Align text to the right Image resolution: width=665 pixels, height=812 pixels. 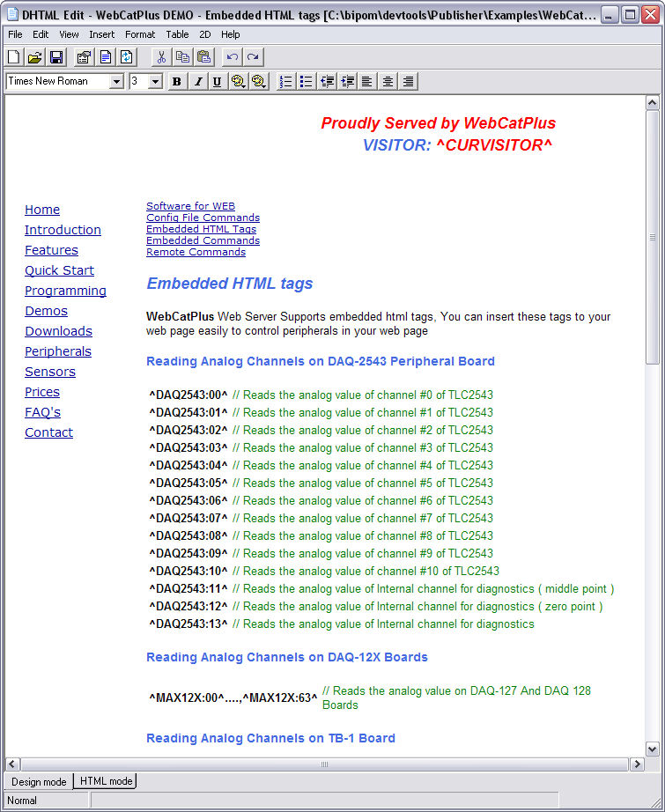coord(408,81)
